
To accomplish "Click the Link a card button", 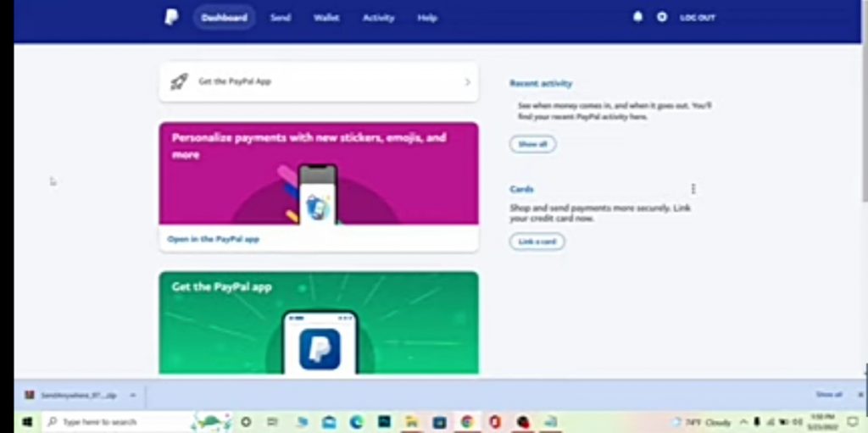I will [537, 241].
